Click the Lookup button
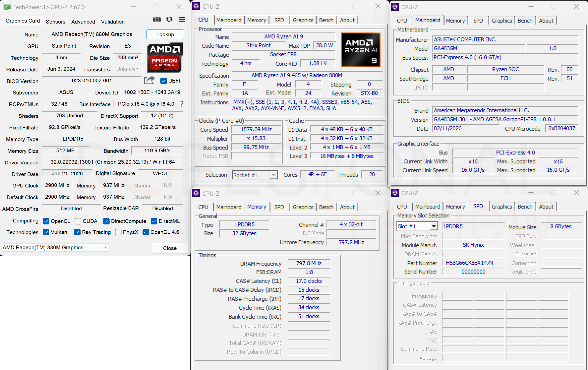Viewport: 588px width, 370px height. (165, 34)
